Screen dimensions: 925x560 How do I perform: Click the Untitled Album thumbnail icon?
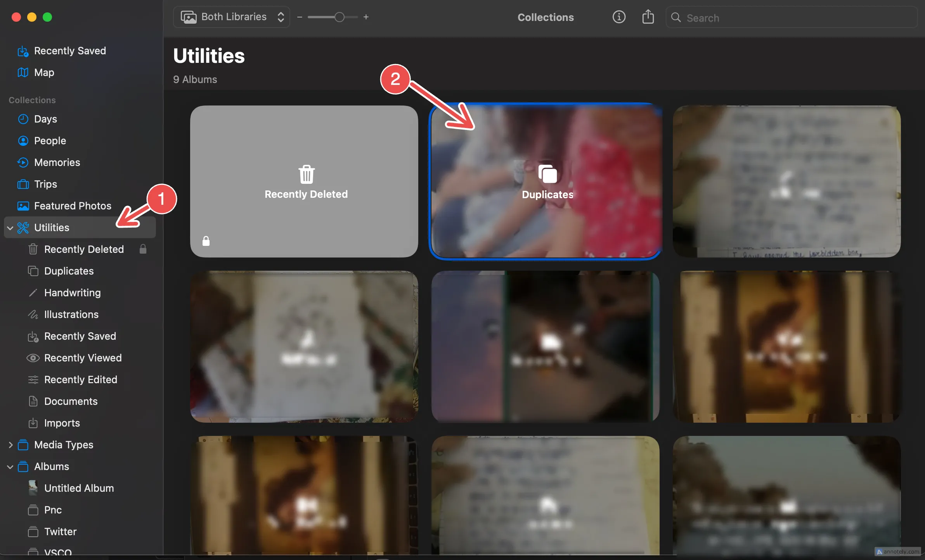(x=33, y=488)
